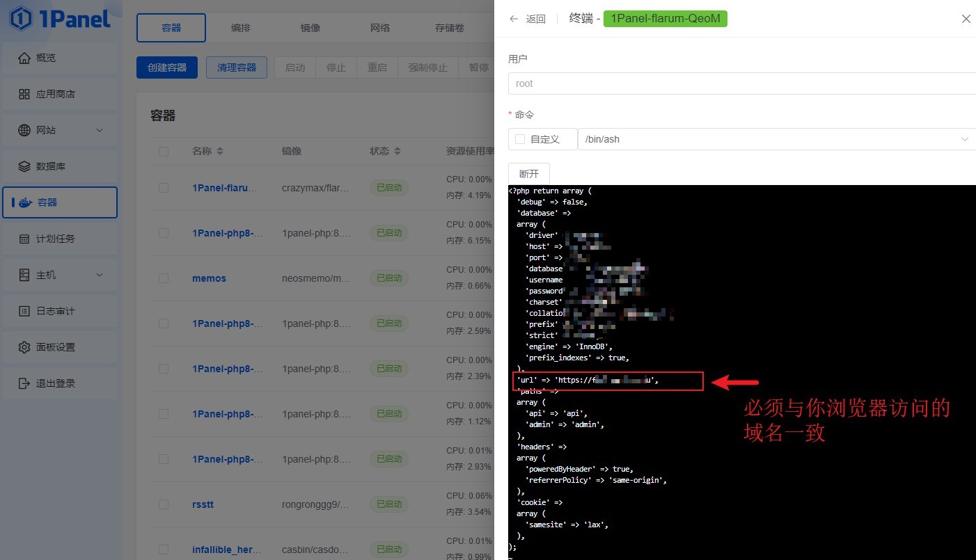
Task: Select the rsstt row checkbox
Action: point(164,504)
